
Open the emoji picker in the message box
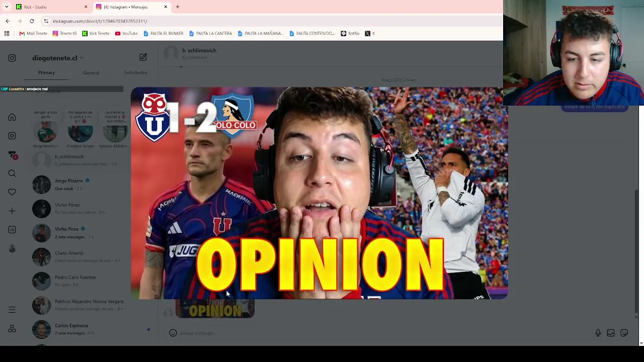(173, 333)
